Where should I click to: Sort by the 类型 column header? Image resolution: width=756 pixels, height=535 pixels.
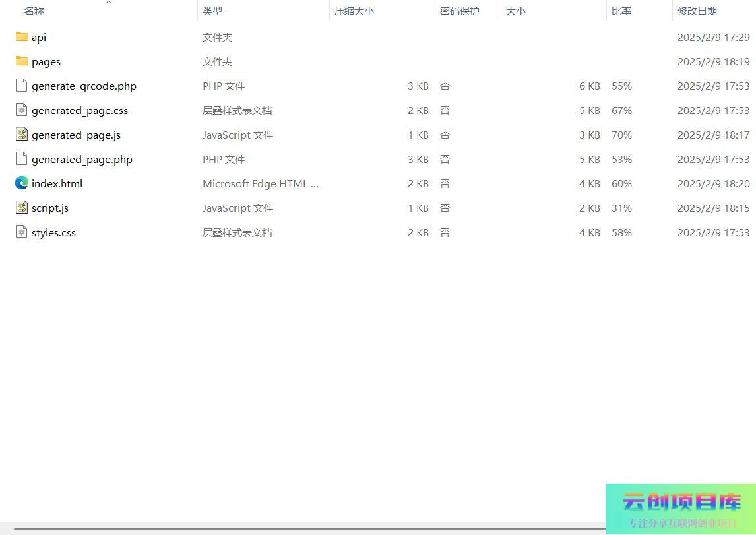pos(212,11)
